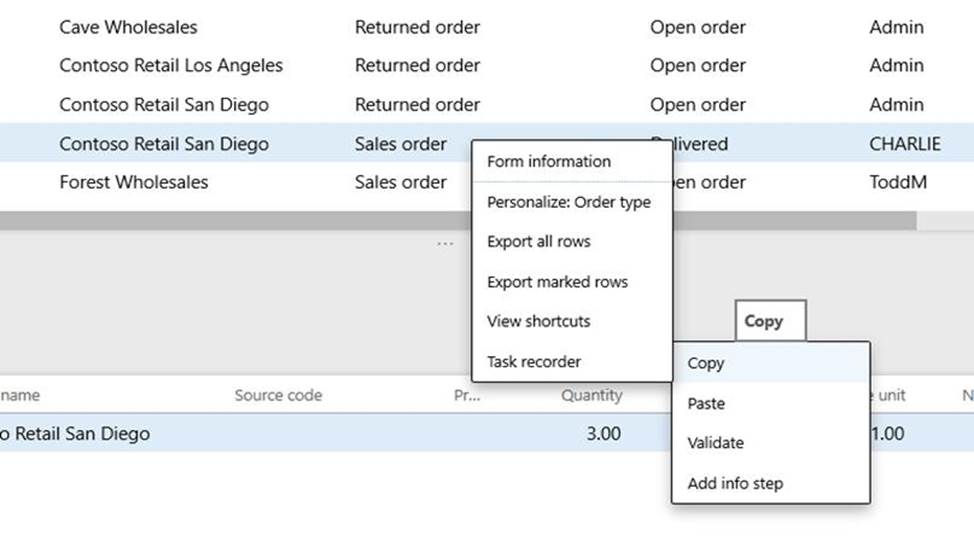
Task: Choose Add info step option
Action: point(735,484)
